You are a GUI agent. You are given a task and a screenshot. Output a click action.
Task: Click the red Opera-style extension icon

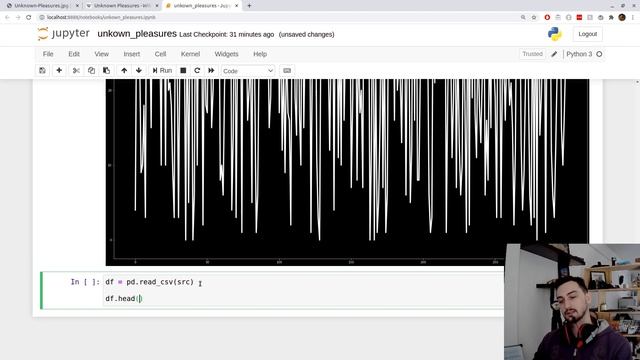point(547,17)
